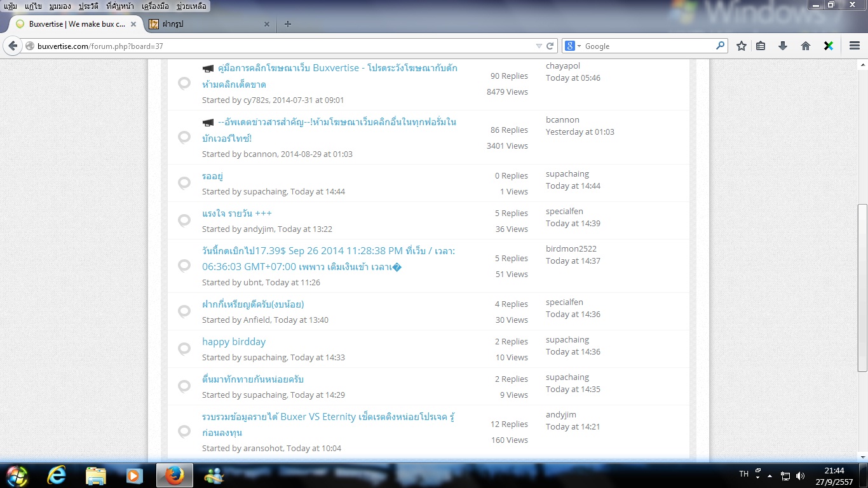This screenshot has height=488, width=868.
Task: Open the Windows Start menu
Action: (x=17, y=475)
